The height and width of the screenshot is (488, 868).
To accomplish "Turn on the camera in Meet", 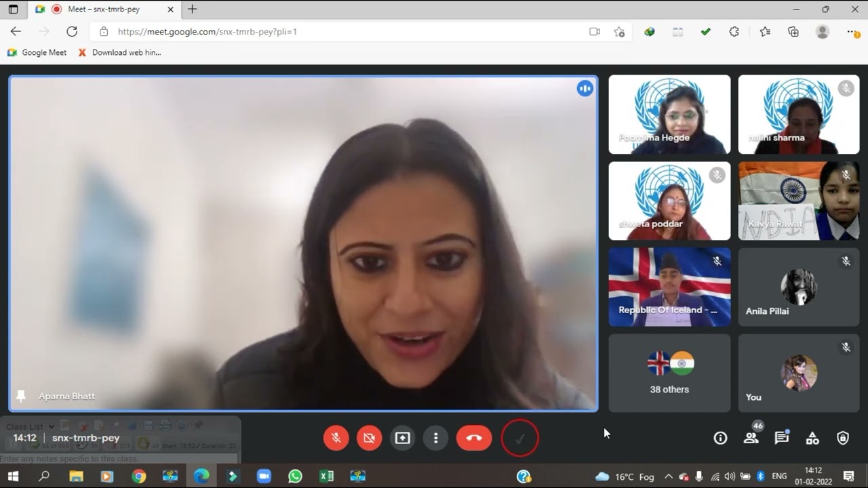I will [369, 438].
